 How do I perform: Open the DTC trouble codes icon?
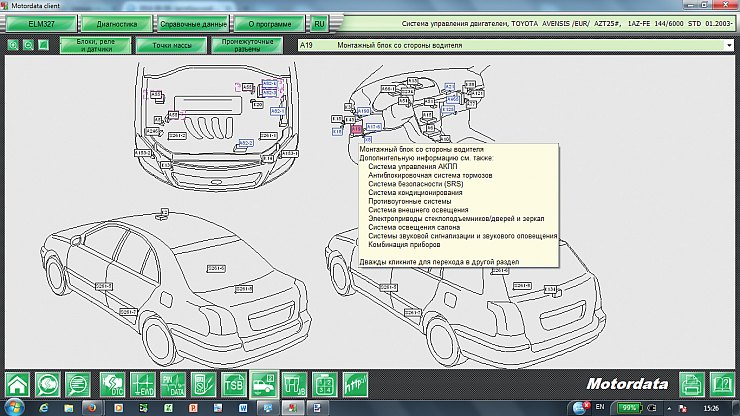point(112,384)
